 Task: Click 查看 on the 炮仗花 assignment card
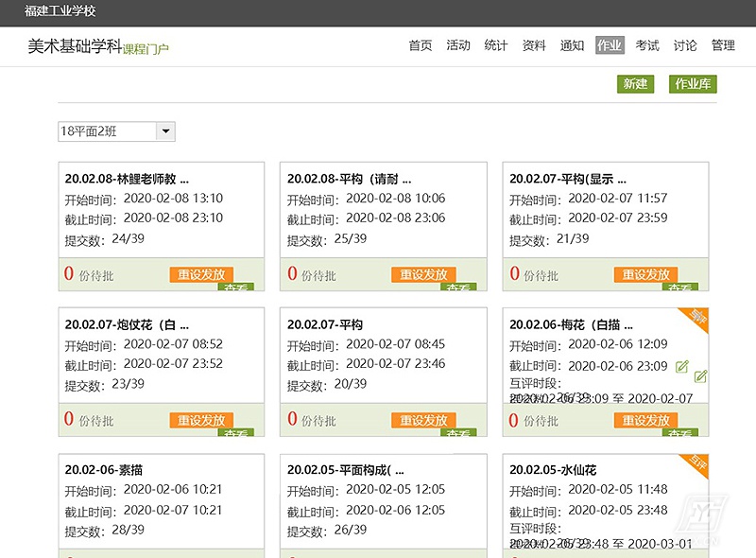tap(236, 432)
